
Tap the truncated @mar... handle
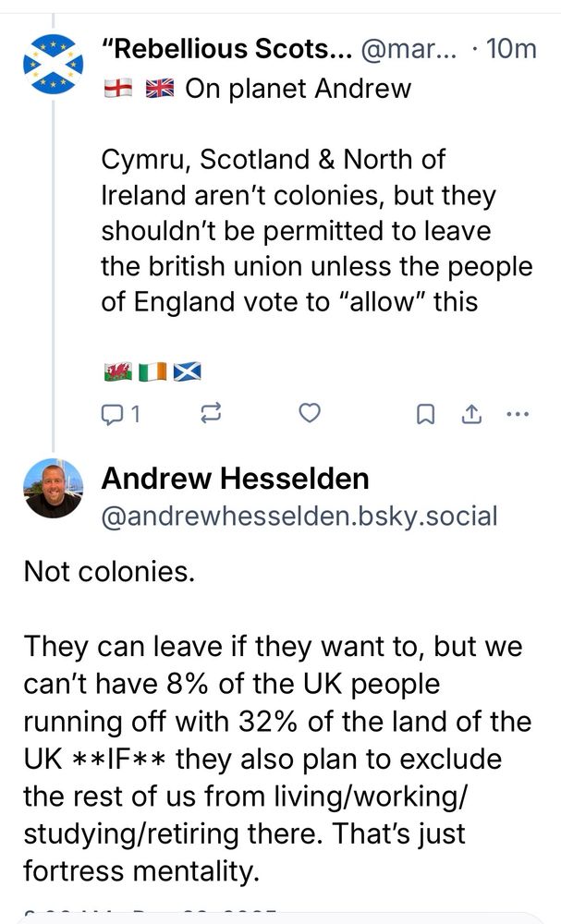click(x=407, y=49)
